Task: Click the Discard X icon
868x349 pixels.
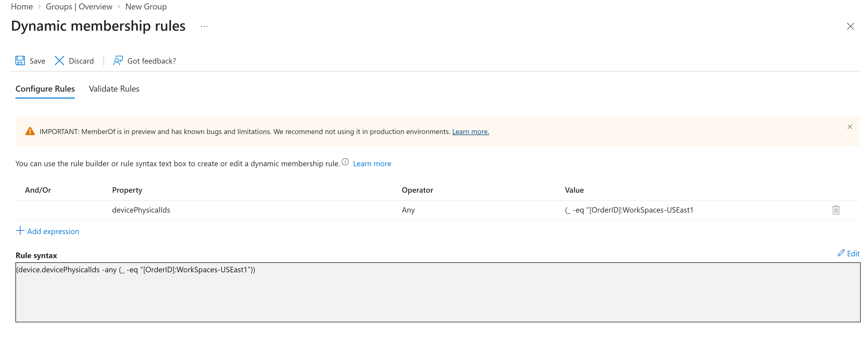Action: click(59, 61)
